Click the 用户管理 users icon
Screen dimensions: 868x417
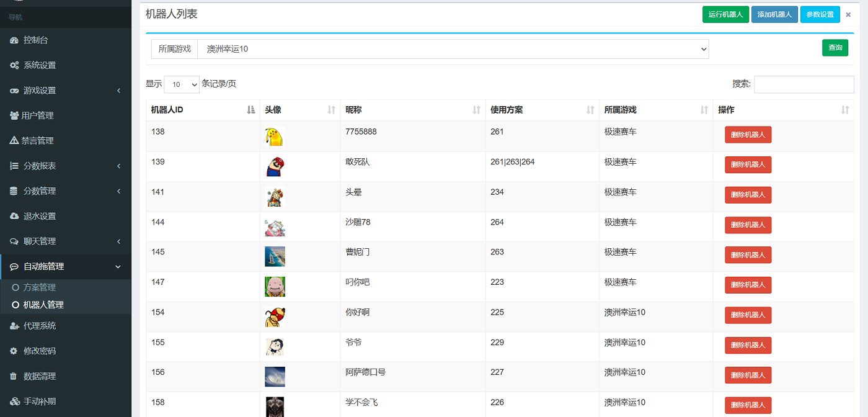point(14,115)
